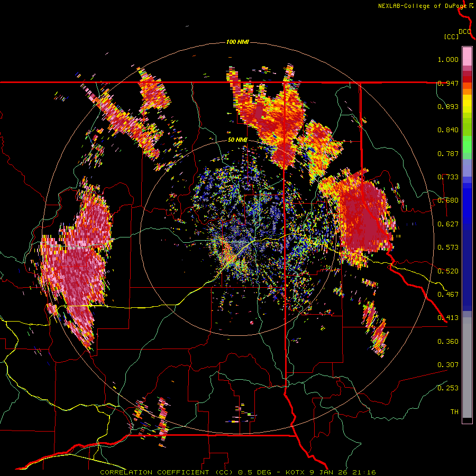Click the light pink top of color bar
The height and width of the screenshot is (476, 476).
pyautogui.click(x=467, y=57)
